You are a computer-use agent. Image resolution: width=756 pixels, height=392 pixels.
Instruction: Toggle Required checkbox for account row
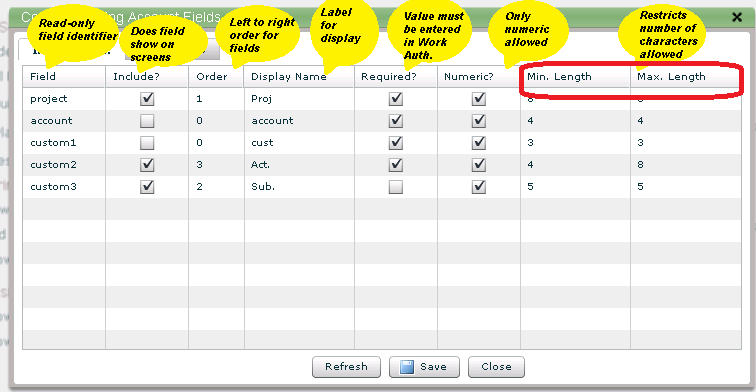tap(396, 121)
